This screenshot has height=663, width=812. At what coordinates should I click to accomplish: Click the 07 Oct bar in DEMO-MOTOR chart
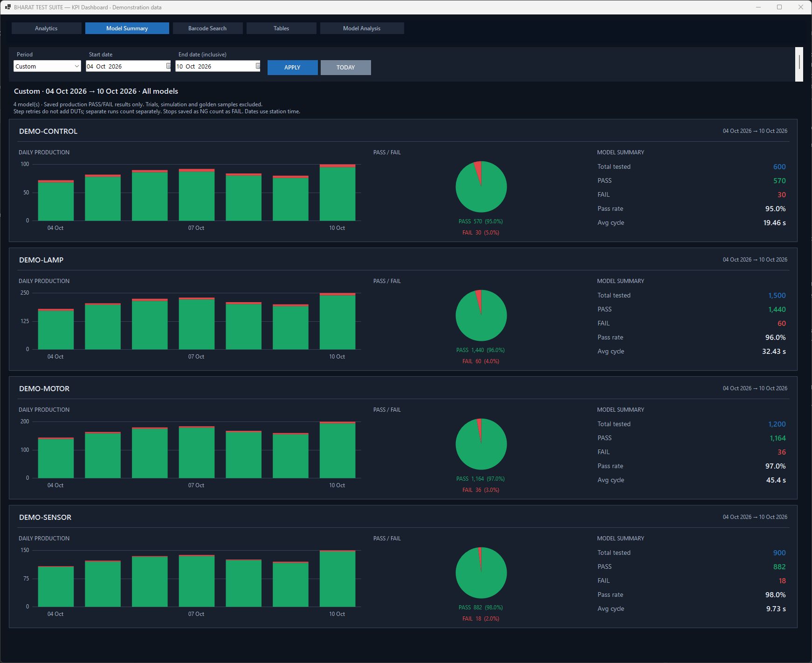coord(197,452)
